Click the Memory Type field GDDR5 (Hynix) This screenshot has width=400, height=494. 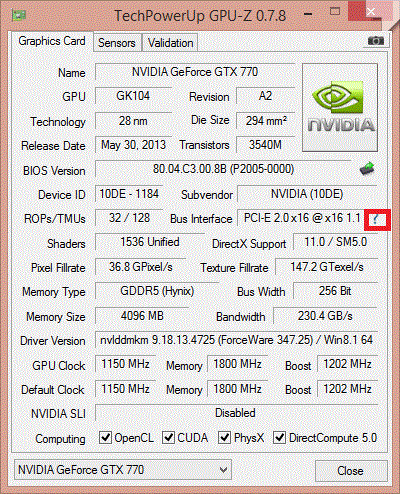coord(157,291)
